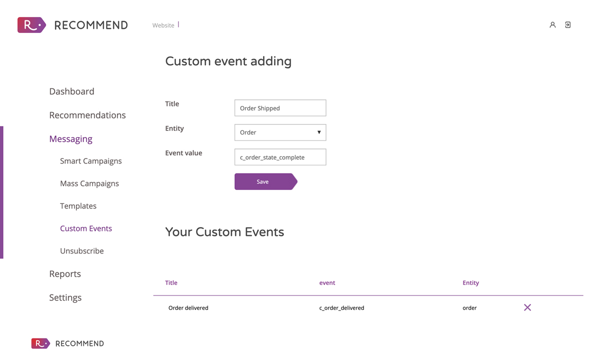The width and height of the screenshot is (600, 364).
Task: Open the Templates page
Action: coord(78,206)
